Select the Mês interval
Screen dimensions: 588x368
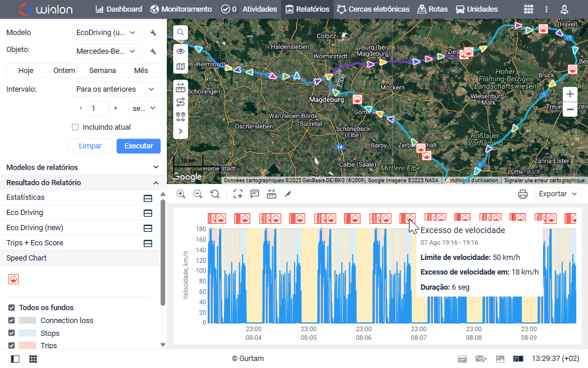click(141, 71)
